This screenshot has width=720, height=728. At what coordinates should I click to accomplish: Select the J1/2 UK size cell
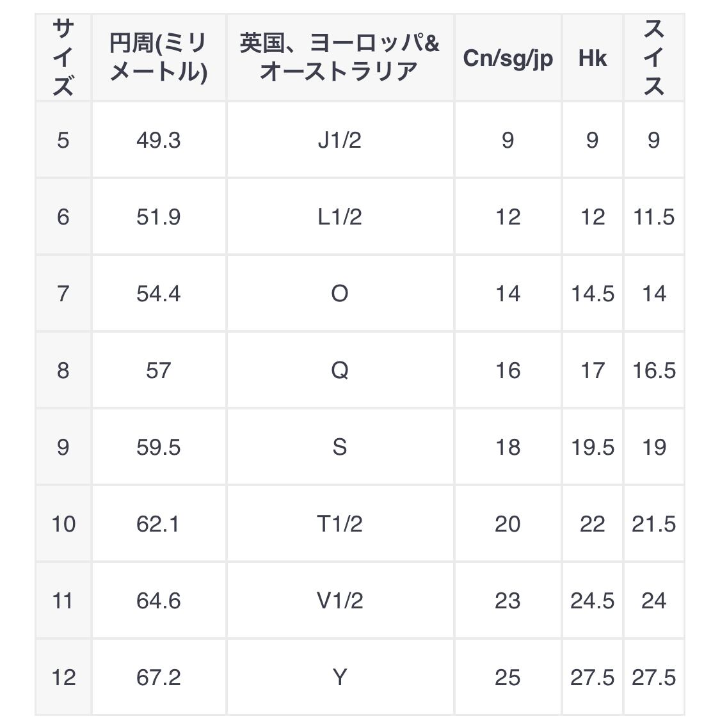(x=340, y=139)
